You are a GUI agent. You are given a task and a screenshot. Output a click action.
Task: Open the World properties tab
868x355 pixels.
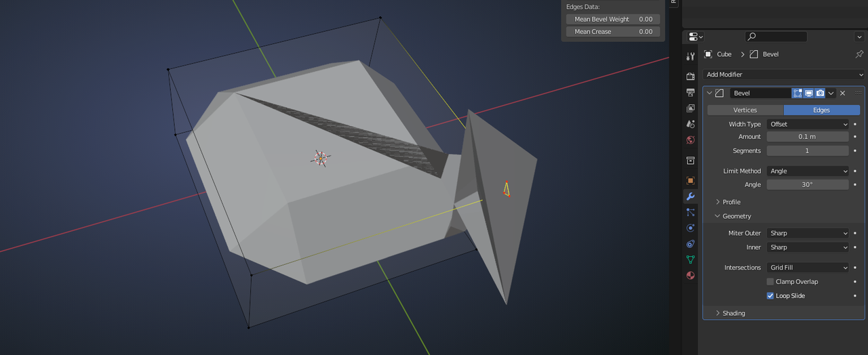click(x=690, y=140)
